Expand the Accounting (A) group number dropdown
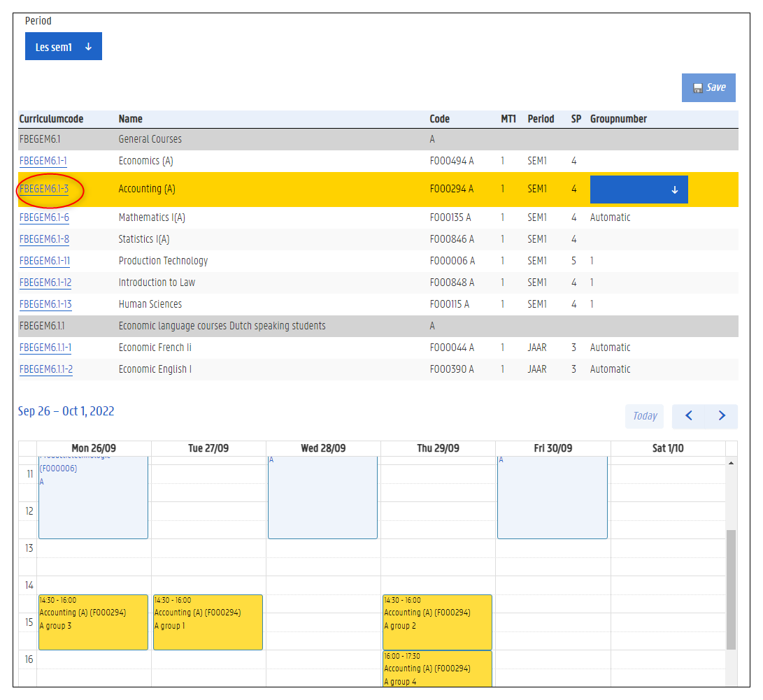Viewport: 763px width, 700px height. point(639,190)
